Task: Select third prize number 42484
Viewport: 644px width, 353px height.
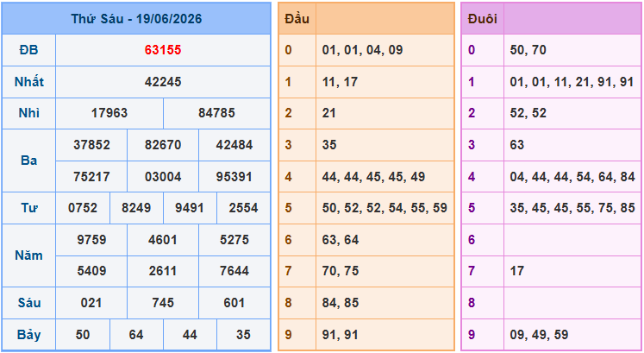Action: point(234,145)
